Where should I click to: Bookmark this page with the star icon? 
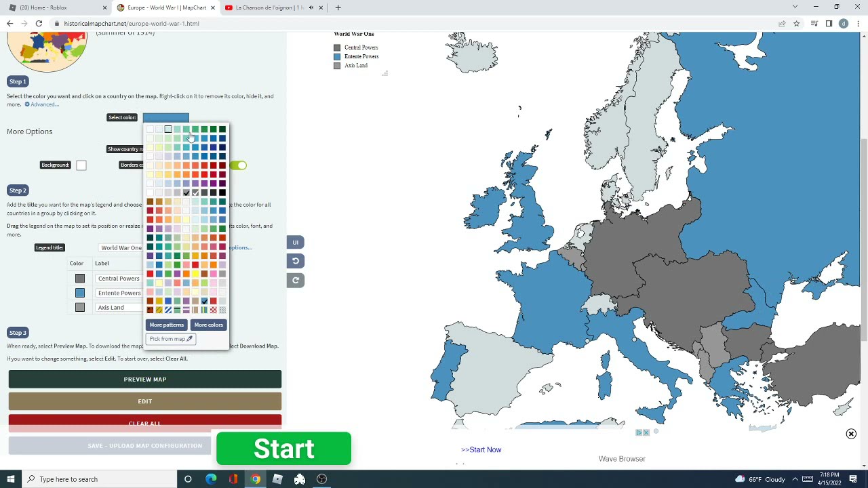[x=796, y=23]
